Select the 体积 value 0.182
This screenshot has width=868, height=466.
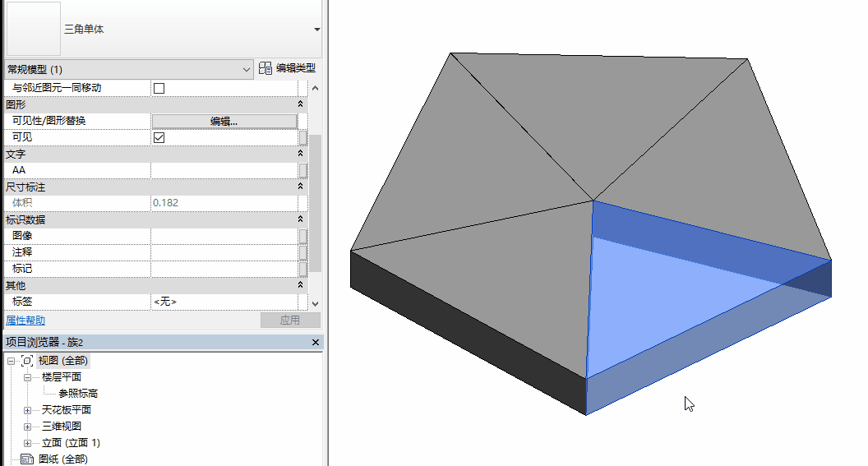165,203
